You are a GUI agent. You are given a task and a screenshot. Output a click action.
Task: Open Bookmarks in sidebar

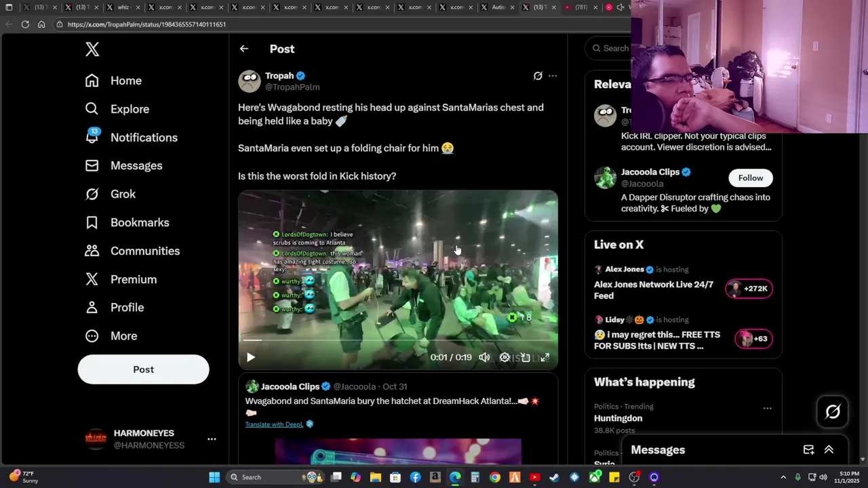pos(127,222)
